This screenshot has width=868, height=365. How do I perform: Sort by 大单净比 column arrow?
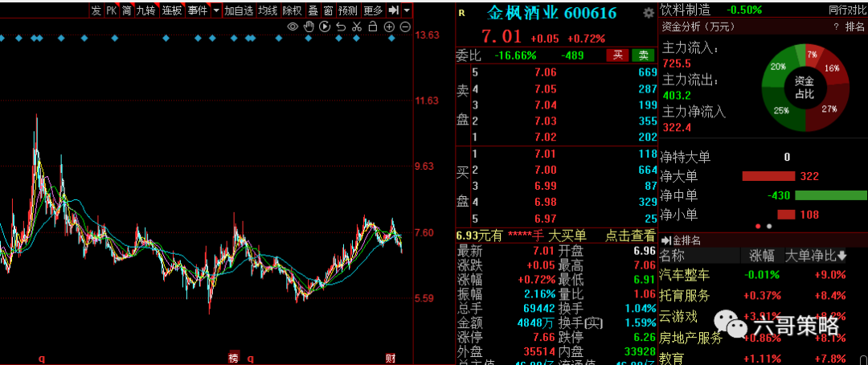pyautogui.click(x=842, y=256)
